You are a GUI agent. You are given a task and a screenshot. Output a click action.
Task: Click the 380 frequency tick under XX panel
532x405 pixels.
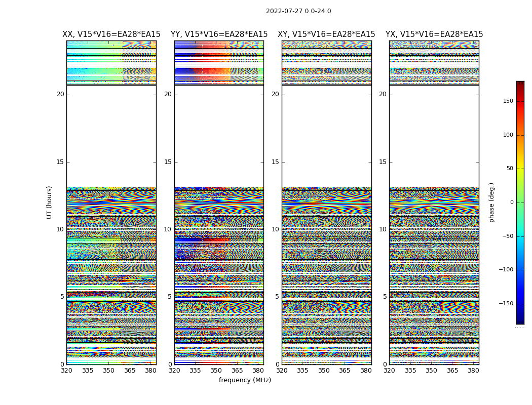tap(150, 371)
